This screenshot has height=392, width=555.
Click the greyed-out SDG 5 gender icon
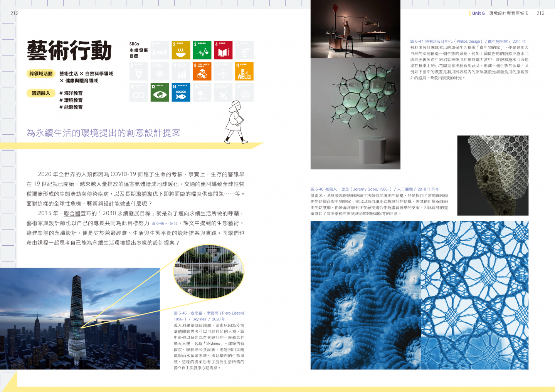click(x=244, y=50)
